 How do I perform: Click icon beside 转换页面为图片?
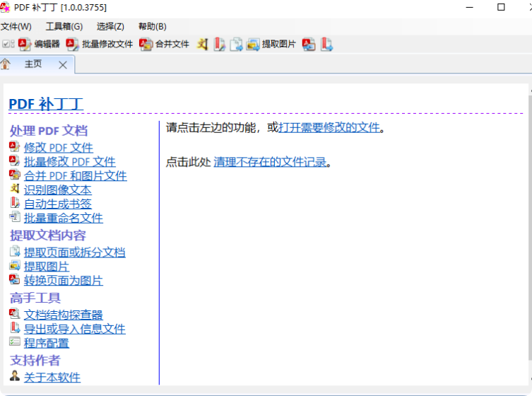point(15,279)
